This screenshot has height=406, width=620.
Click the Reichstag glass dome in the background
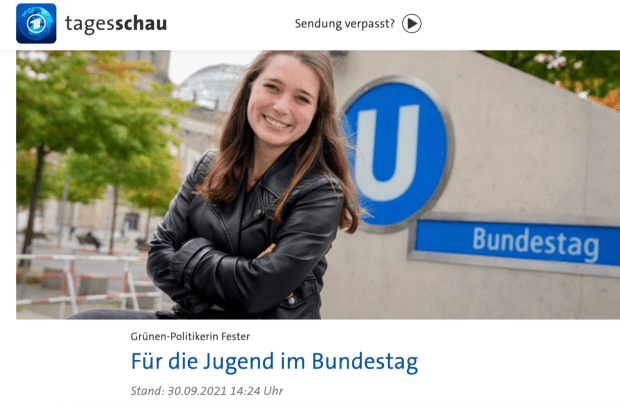click(x=210, y=85)
